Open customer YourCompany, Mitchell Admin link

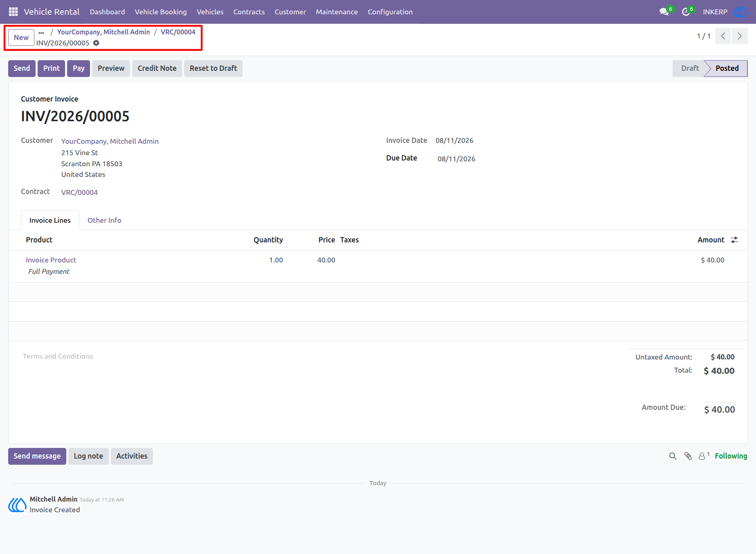[110, 141]
